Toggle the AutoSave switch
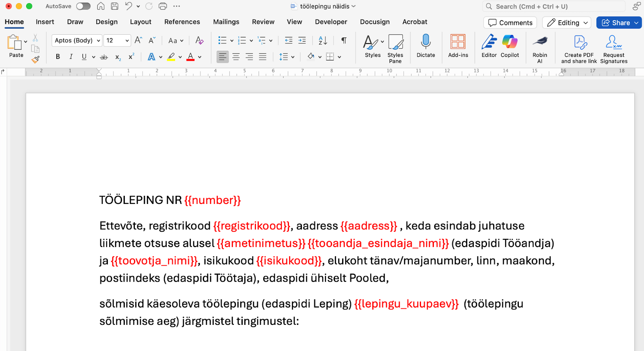This screenshot has width=644, height=351. point(83,6)
